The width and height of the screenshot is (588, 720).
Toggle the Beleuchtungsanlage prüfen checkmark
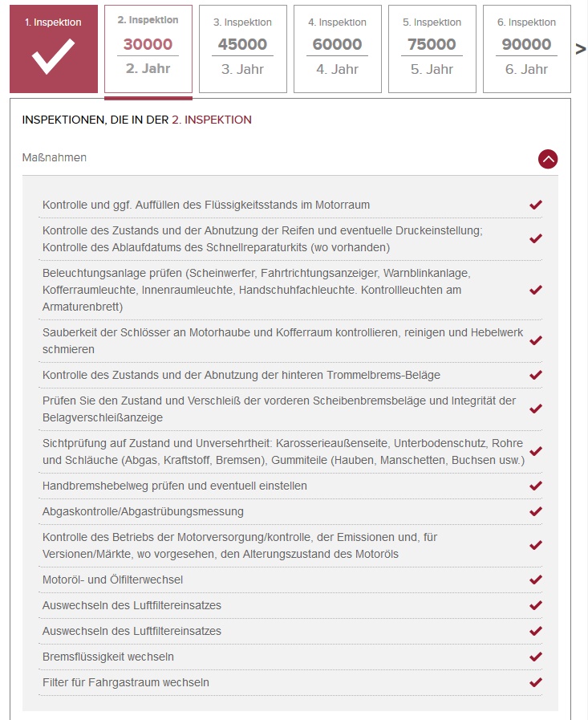536,290
